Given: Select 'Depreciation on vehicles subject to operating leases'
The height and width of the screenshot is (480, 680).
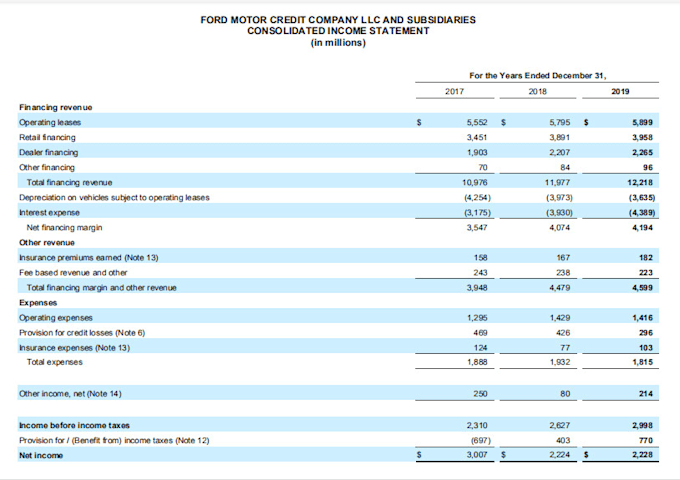Looking at the screenshot, I should [x=114, y=198].
